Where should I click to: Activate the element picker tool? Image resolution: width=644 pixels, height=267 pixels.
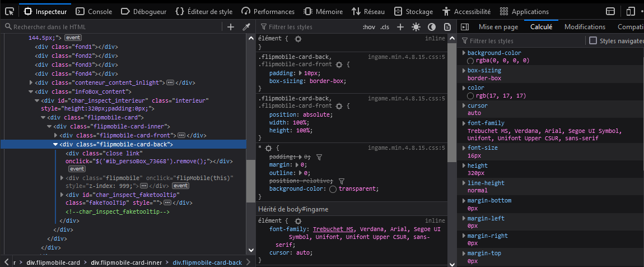(10, 11)
